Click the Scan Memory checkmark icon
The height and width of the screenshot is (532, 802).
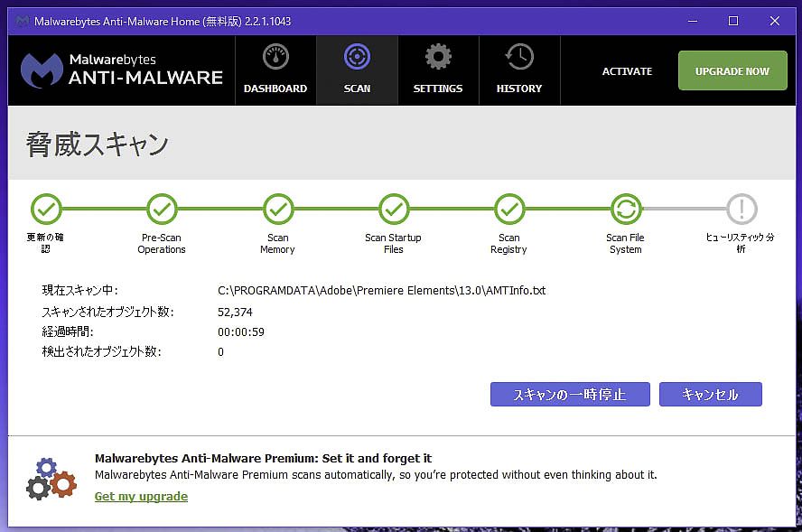(278, 209)
